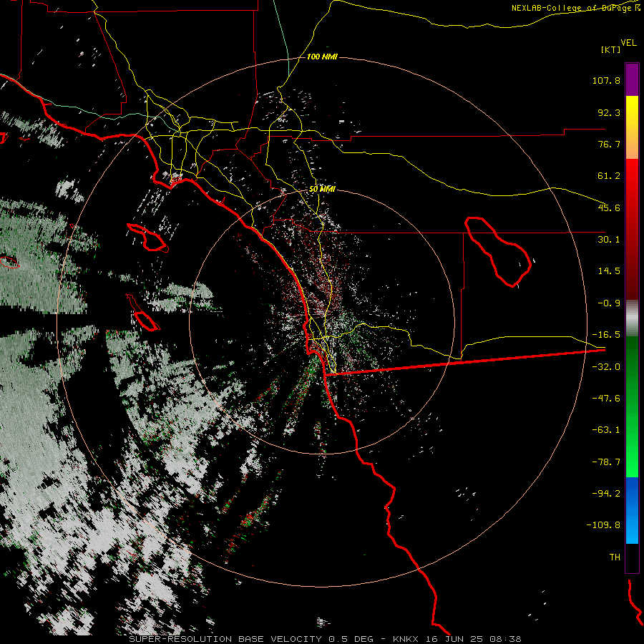Select the -0.9 velocity scale value
The width and height of the screenshot is (644, 644).
pyautogui.click(x=609, y=303)
